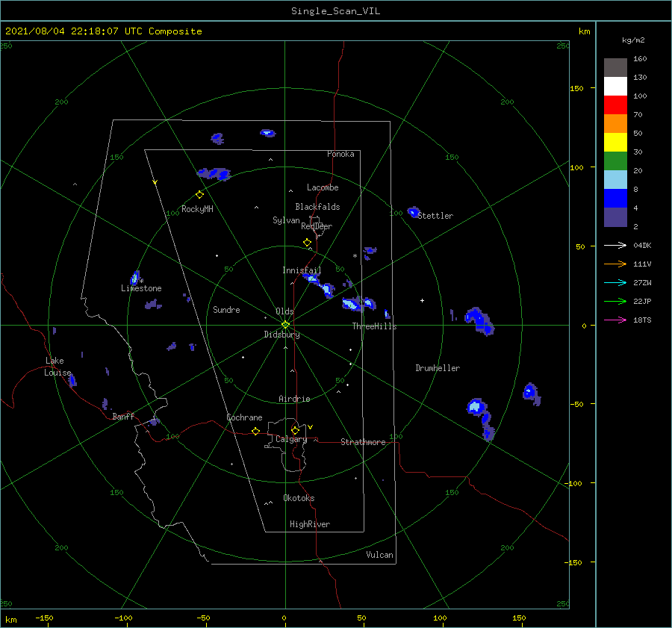Click the Blackfalds town label

coord(317,207)
